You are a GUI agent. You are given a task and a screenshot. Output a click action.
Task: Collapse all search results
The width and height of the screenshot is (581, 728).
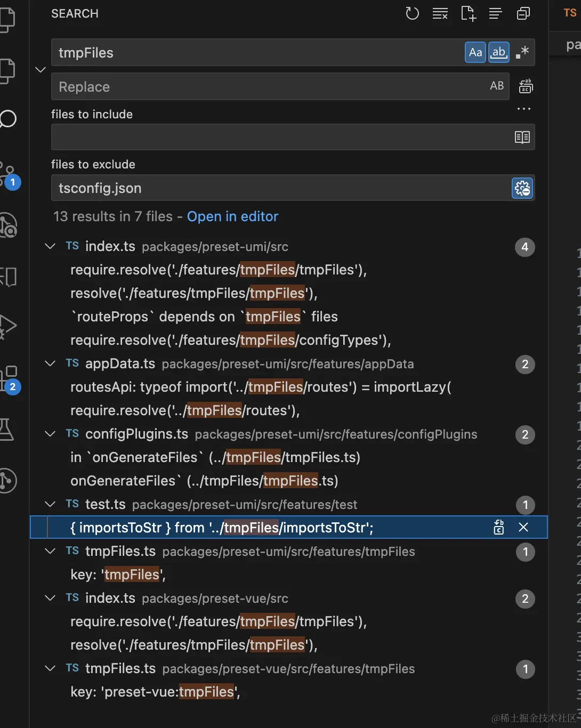(523, 14)
